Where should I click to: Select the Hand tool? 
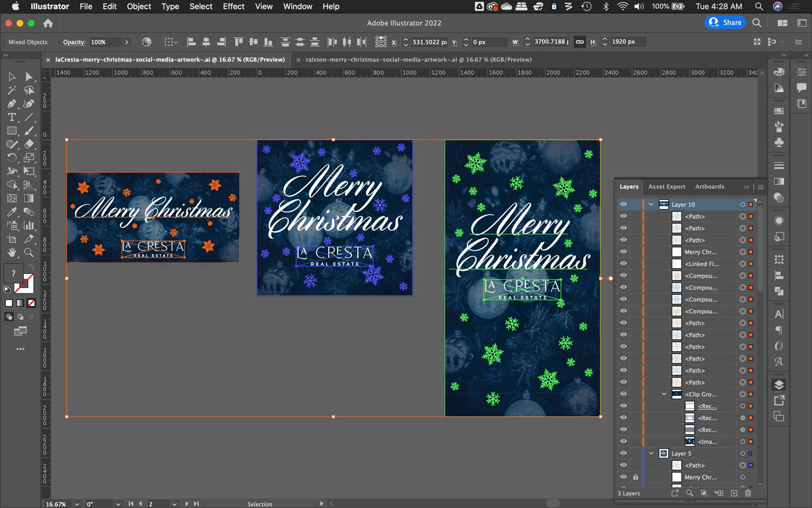[12, 253]
